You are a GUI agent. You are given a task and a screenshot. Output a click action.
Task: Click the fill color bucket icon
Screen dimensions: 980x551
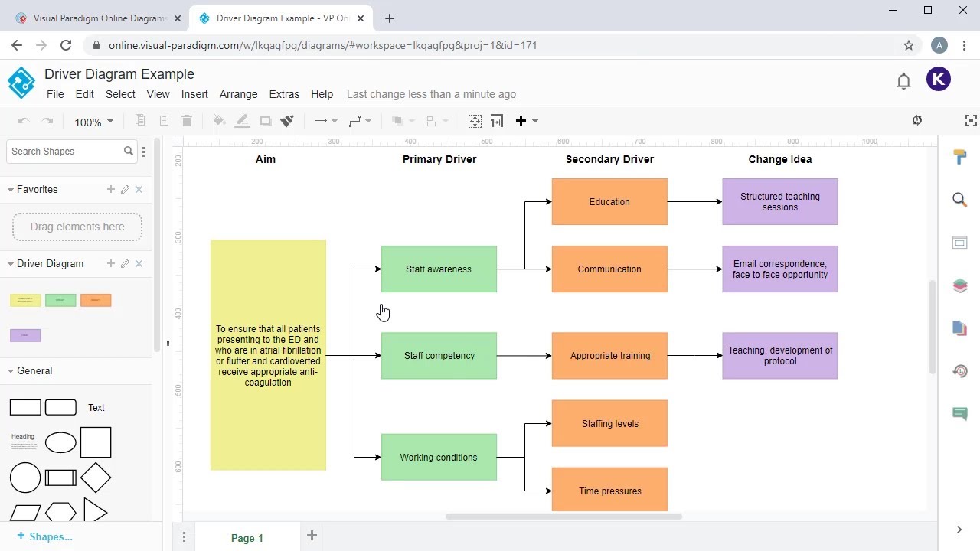(x=219, y=121)
